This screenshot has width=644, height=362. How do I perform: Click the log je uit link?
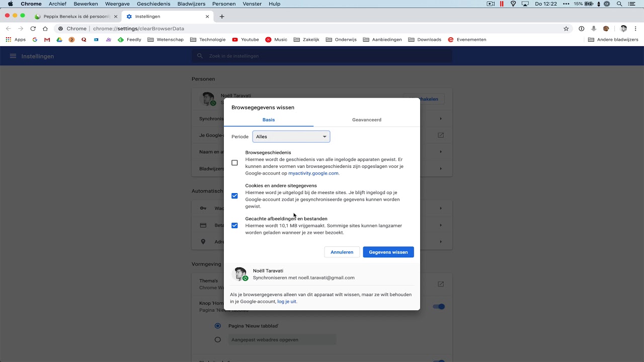pos(287,302)
